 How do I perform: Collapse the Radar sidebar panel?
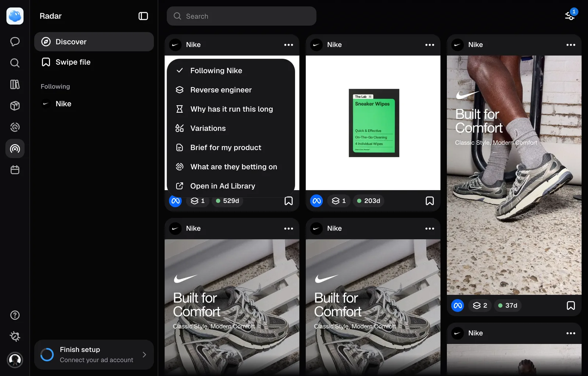(143, 16)
